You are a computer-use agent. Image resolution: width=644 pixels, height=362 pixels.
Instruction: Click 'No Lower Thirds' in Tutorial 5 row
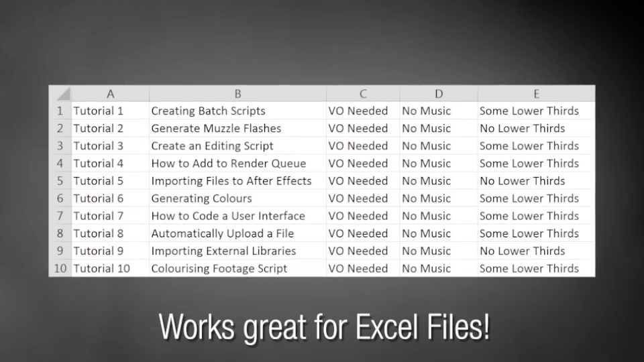point(537,181)
